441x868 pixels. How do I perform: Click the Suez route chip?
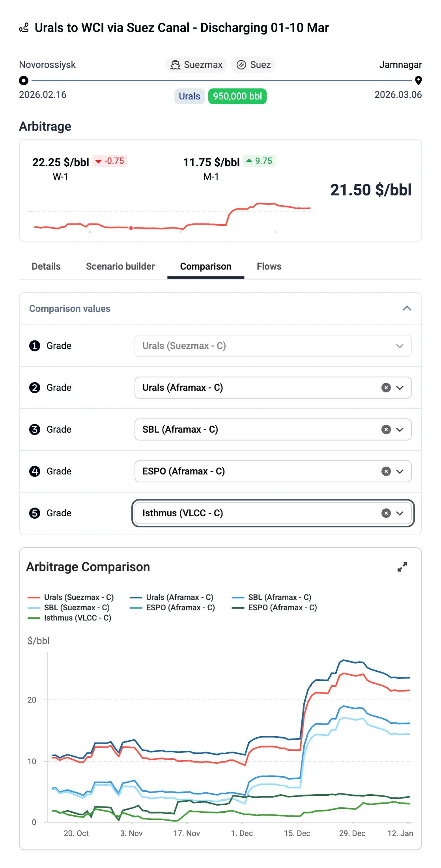253,65
